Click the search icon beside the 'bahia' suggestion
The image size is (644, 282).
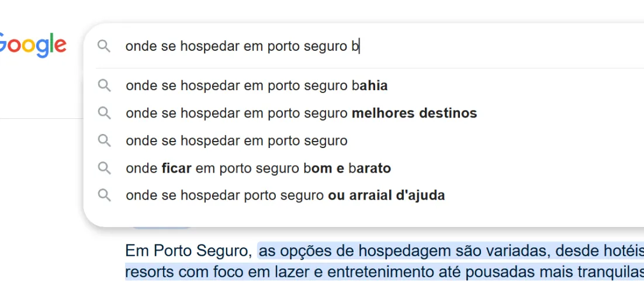click(x=105, y=85)
